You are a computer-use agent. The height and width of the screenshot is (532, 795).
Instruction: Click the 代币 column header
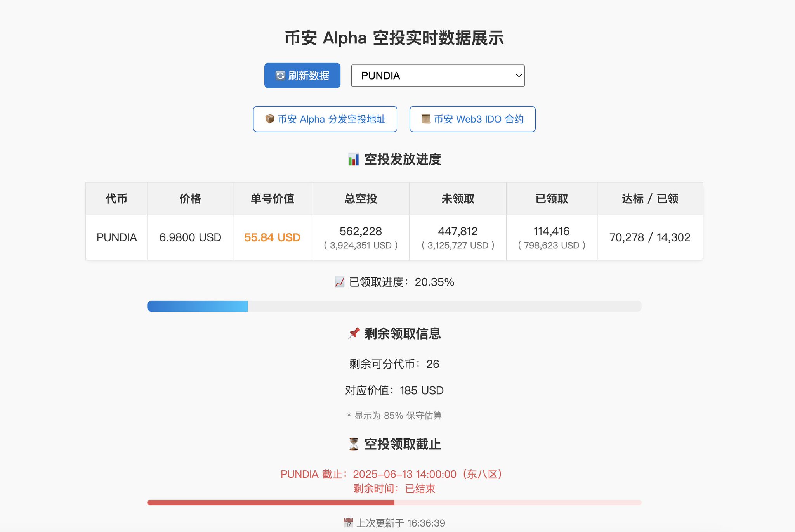pos(116,199)
